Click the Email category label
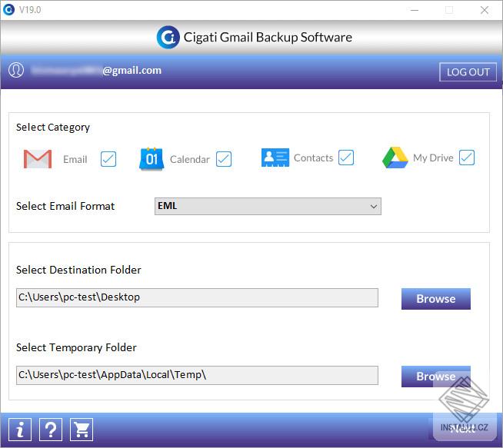Viewport: 503px width, 448px height. [75, 159]
